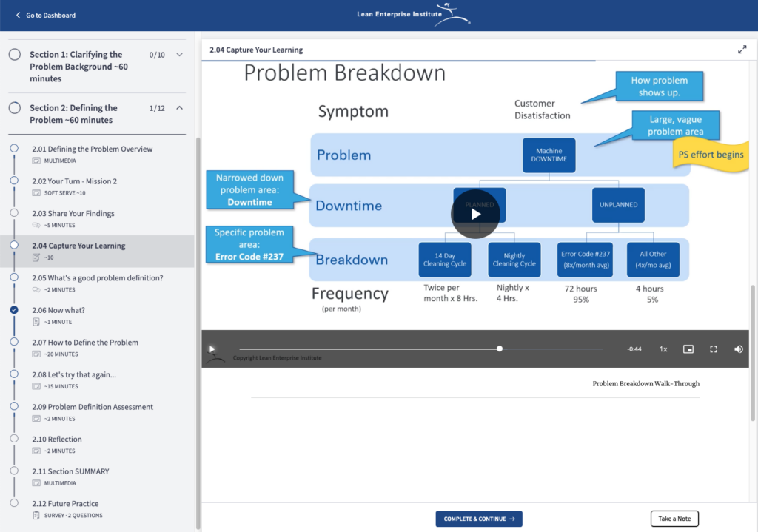The image size is (758, 532).
Task: Expand lesson content with top-right arrows icon
Action: coord(742,50)
